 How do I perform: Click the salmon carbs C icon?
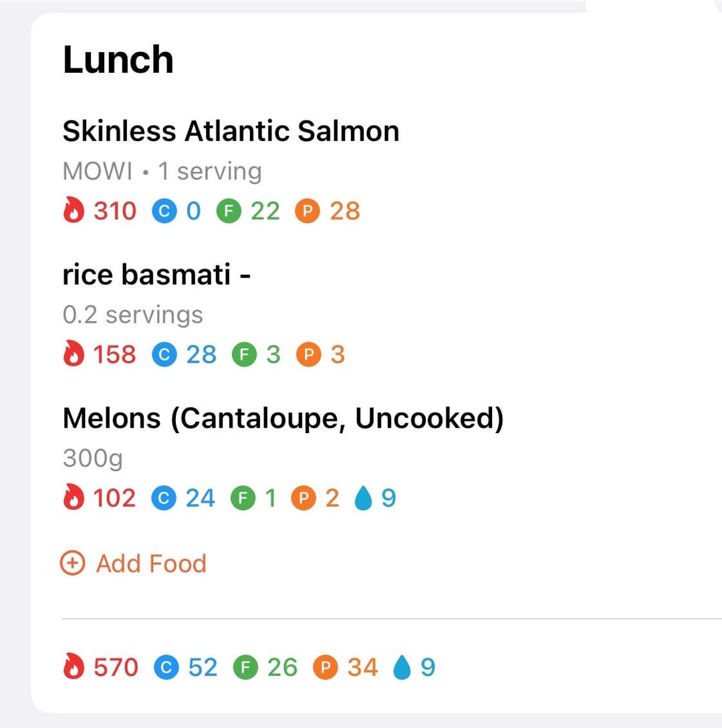point(164,211)
